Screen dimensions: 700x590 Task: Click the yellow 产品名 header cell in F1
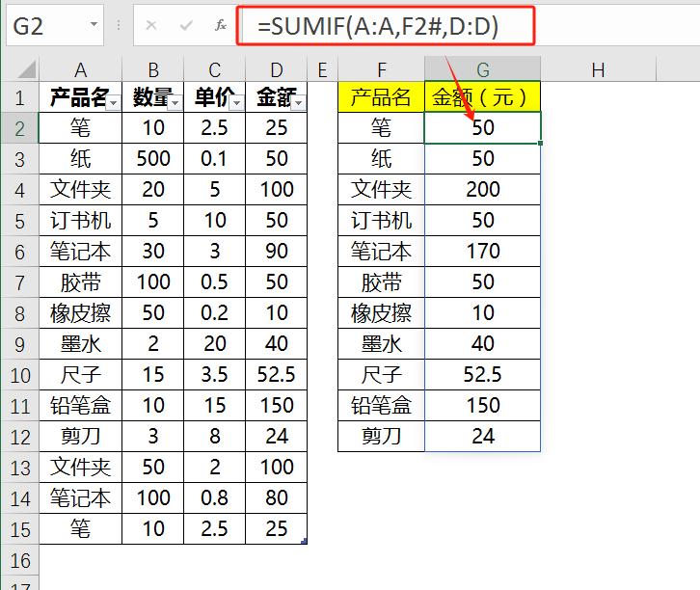[x=381, y=96]
